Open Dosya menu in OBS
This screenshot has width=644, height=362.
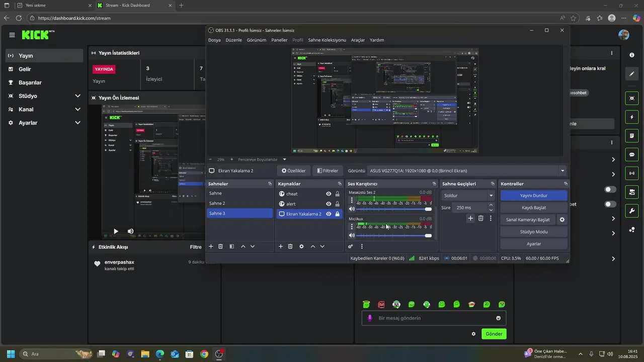(214, 40)
